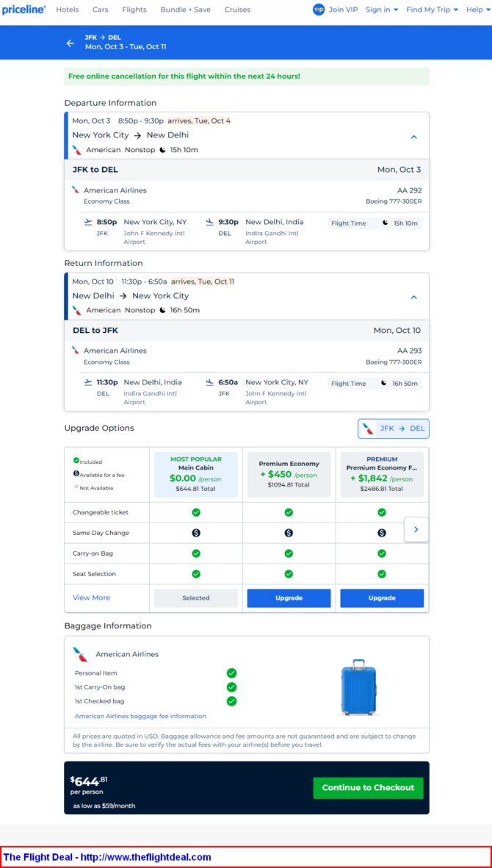Select the JFK → DEL upgrade leg tab
Viewport: 492px width, 868px height.
394,428
